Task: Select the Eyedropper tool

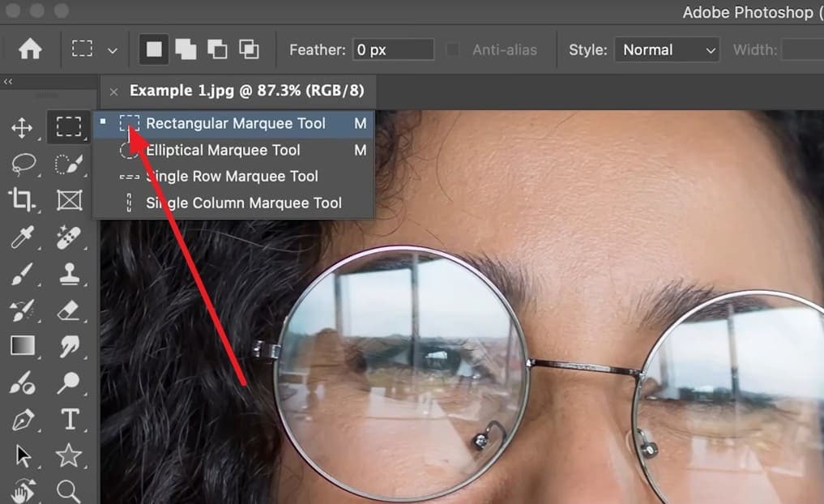Action: coord(22,237)
